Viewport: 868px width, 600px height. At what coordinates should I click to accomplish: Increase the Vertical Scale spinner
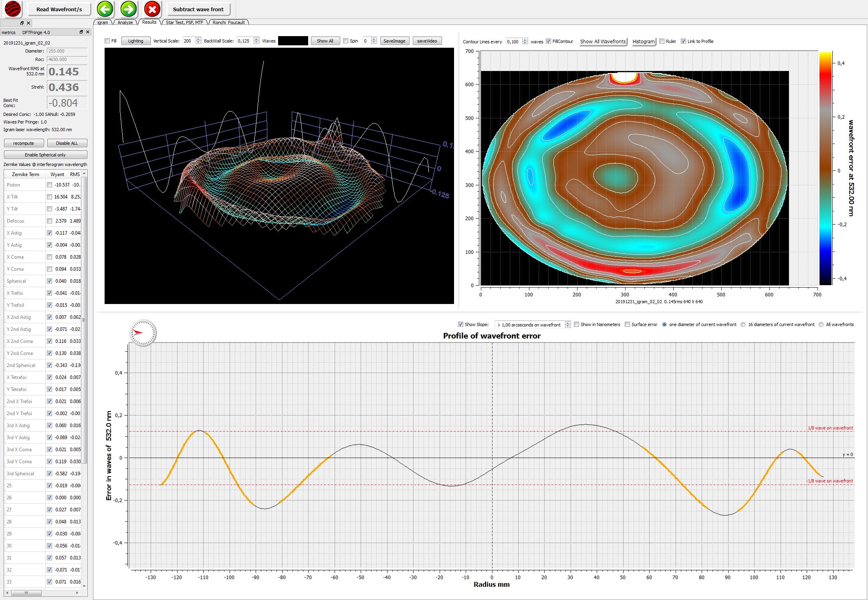(198, 39)
